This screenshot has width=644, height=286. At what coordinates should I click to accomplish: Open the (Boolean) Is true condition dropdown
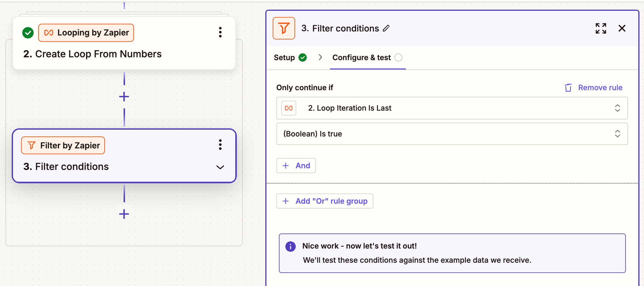(452, 134)
